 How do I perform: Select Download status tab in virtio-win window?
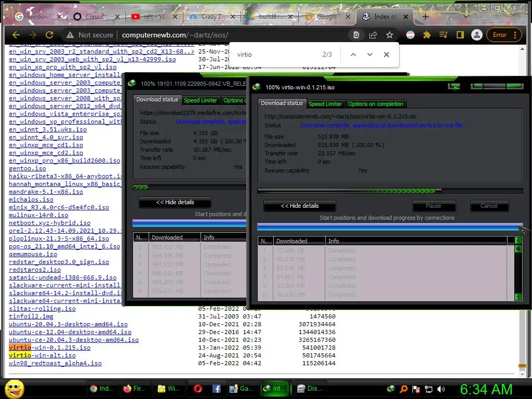[x=282, y=103]
